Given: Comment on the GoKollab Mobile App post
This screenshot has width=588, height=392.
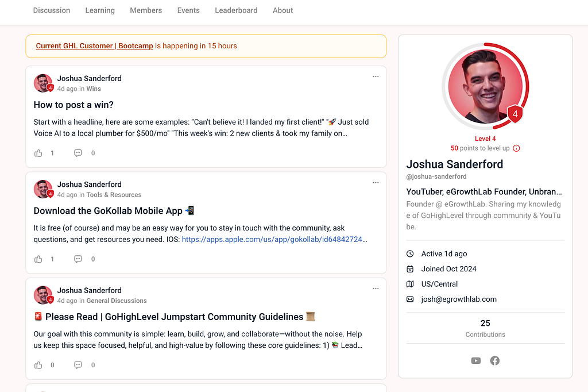Looking at the screenshot, I should (x=78, y=259).
